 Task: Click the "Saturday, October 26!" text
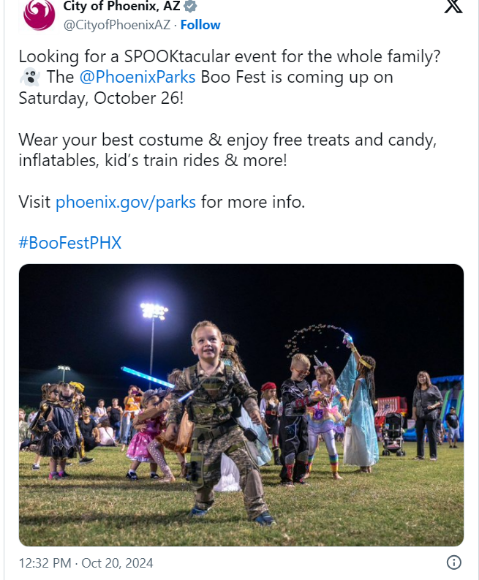101,98
